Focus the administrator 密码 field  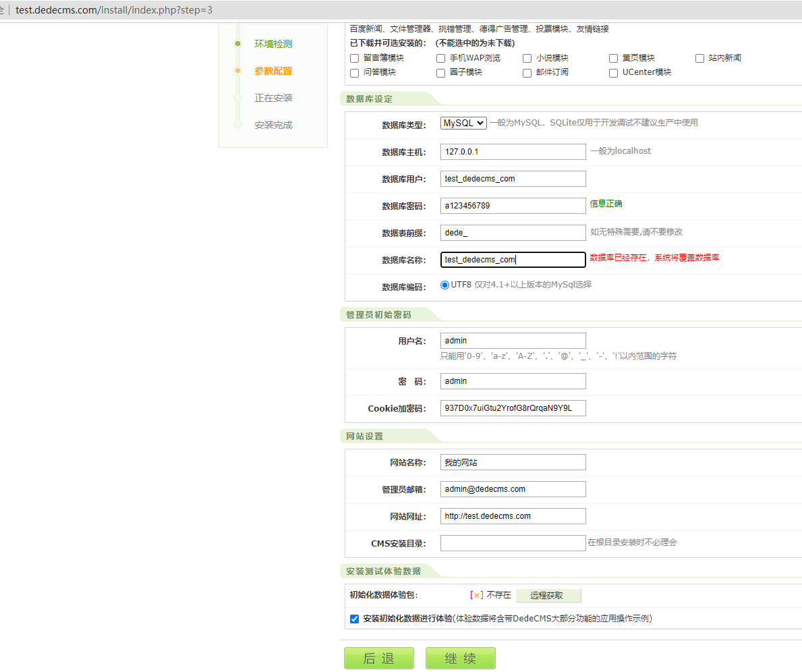click(x=513, y=381)
